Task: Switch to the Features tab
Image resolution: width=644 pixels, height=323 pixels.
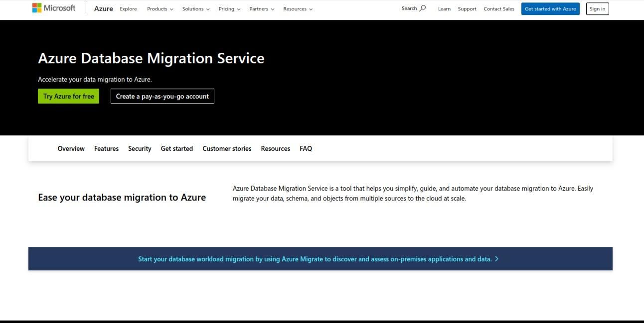Action: point(106,148)
